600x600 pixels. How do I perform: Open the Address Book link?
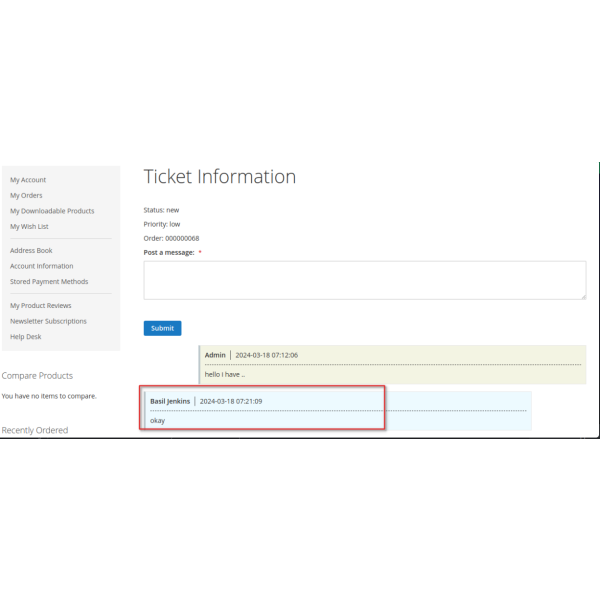coord(31,251)
